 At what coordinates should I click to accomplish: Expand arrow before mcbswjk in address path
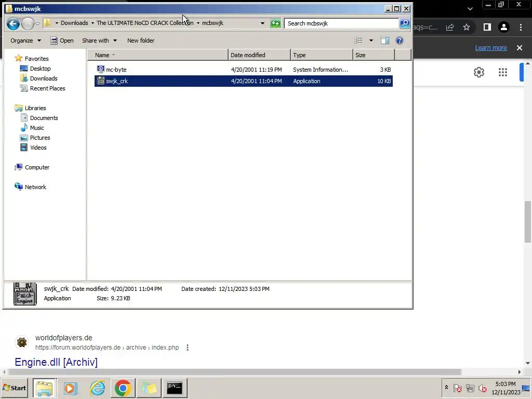tap(198, 23)
